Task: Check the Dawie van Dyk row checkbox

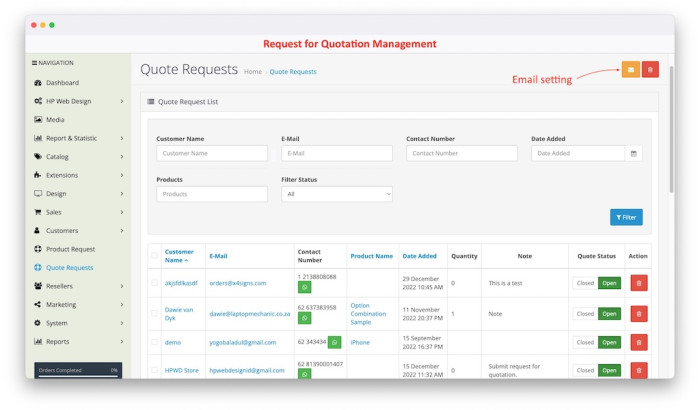Action: tap(154, 314)
